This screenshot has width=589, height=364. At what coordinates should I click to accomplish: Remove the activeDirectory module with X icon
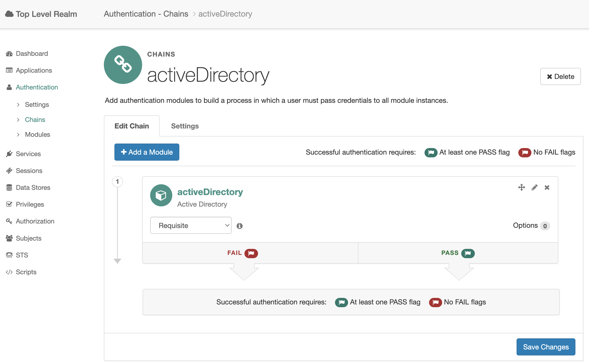(x=547, y=187)
